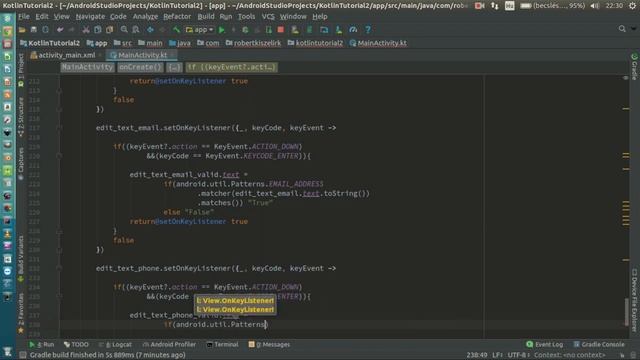The image size is (640, 360).
Task: Click the Open folder toolbar icon
Action: (22, 30)
